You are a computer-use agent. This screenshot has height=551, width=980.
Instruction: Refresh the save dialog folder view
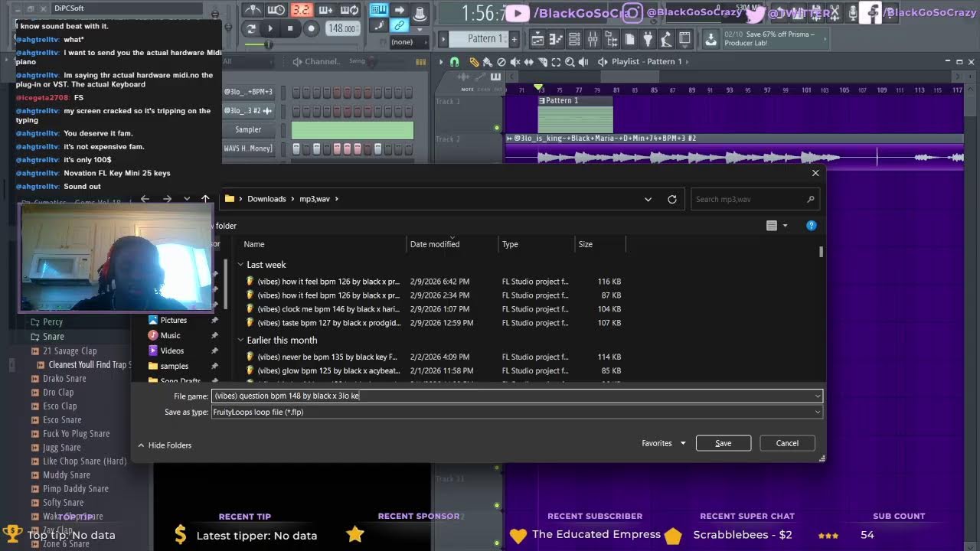pos(672,199)
